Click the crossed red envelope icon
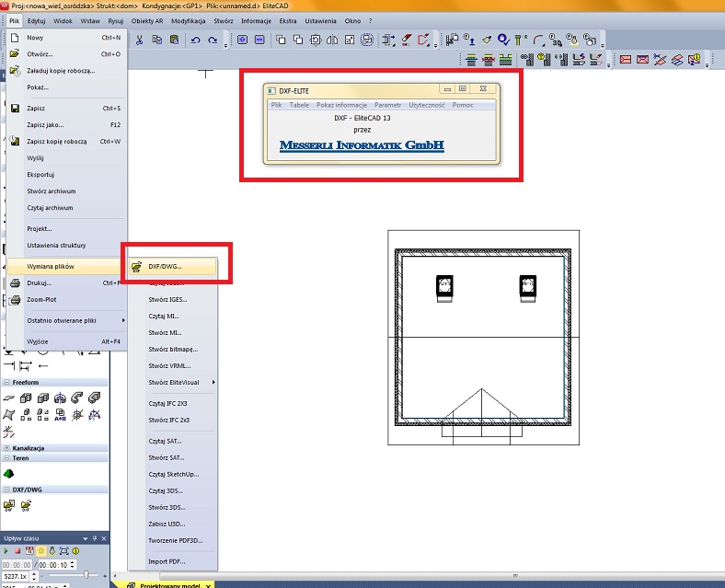The width and height of the screenshot is (725, 588). (642, 59)
